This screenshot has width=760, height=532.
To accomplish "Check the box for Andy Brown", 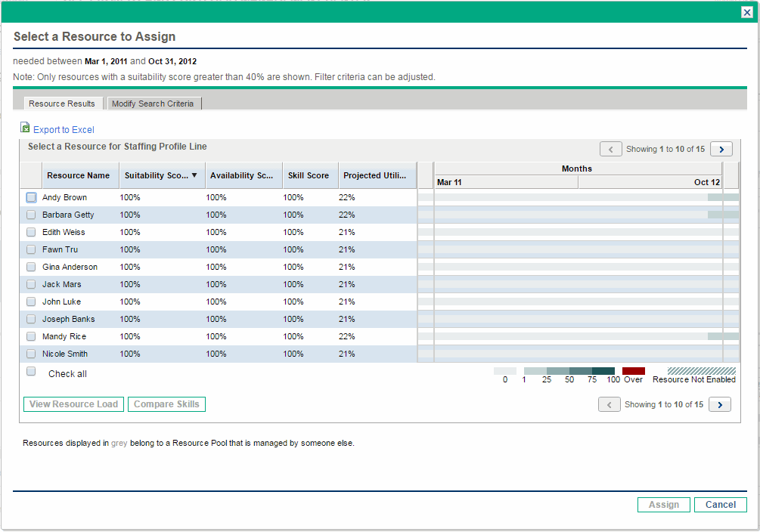I will [x=31, y=197].
